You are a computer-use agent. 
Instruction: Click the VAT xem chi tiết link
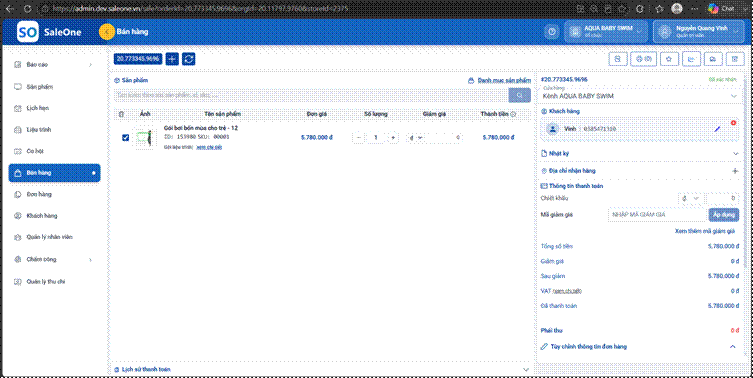[x=567, y=291]
